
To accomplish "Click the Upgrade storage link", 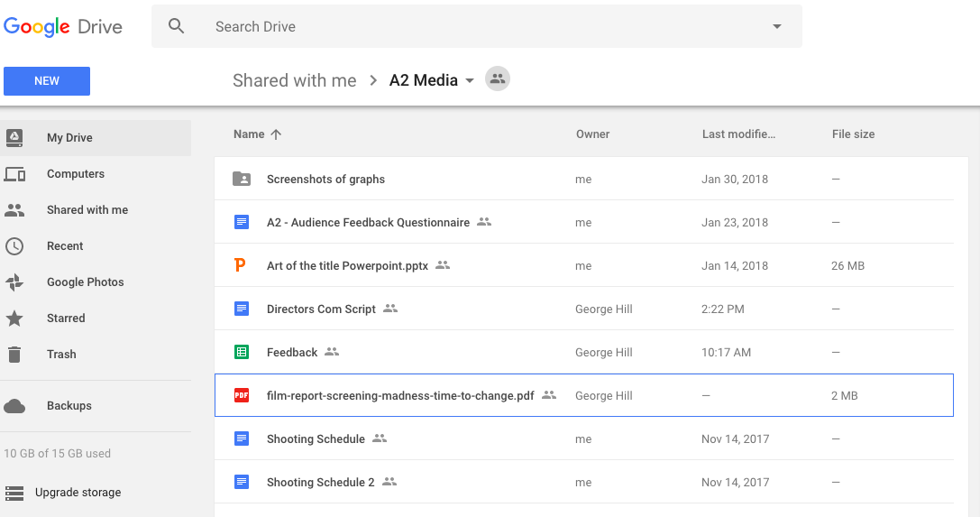I will (78, 493).
